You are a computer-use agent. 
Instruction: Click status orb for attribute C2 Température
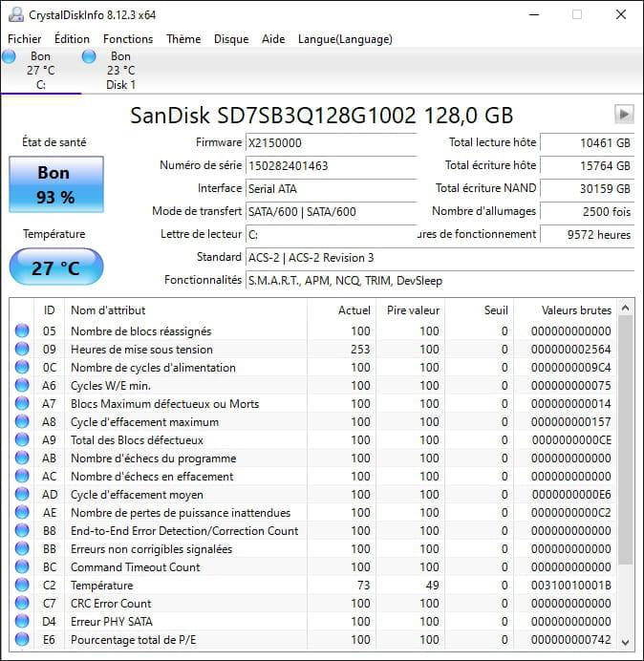pos(22,585)
